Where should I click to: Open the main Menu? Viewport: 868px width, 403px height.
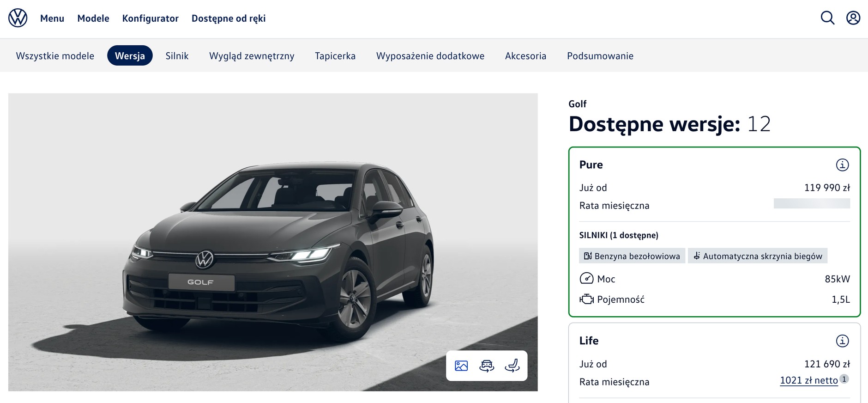[x=52, y=18]
